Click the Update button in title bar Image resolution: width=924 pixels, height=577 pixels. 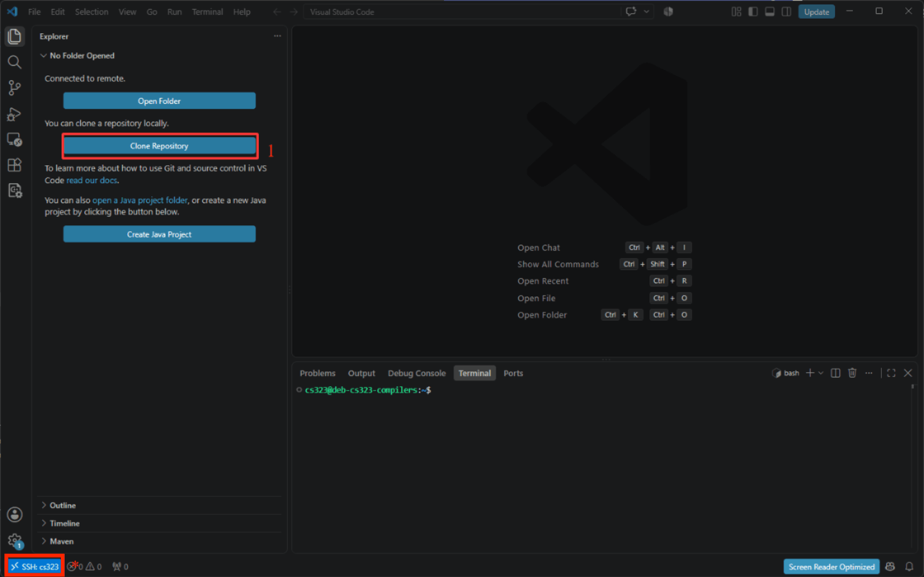coord(816,12)
